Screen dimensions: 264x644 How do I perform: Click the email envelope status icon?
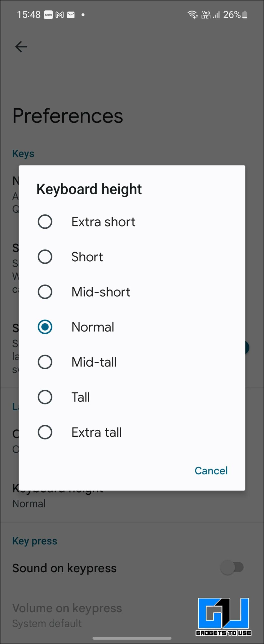[x=71, y=15]
